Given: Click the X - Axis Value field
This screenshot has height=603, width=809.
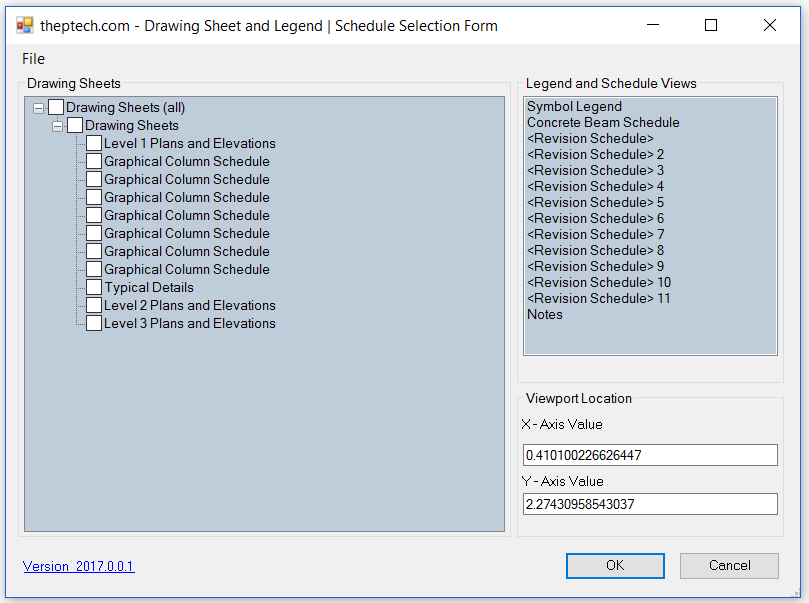Looking at the screenshot, I should 650,455.
